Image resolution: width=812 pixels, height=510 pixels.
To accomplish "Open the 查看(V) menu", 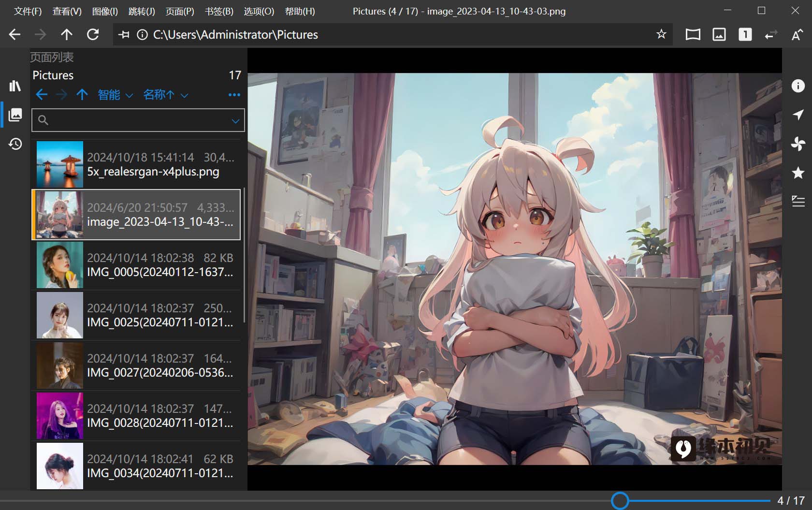I will tap(67, 11).
